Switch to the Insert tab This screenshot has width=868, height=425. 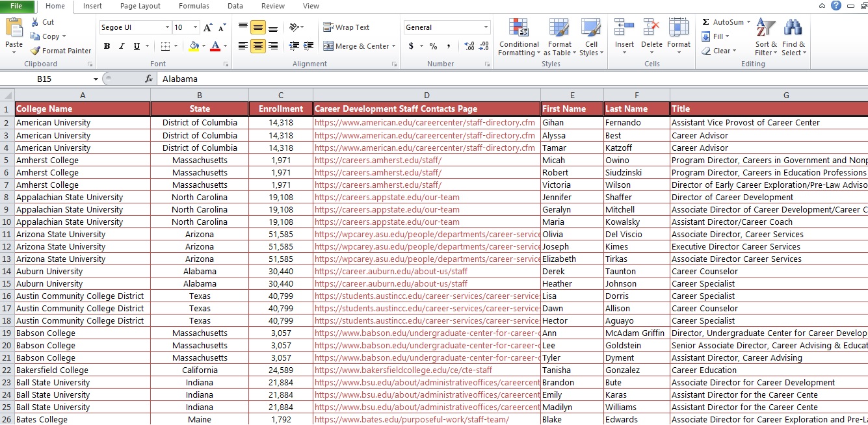(x=92, y=6)
